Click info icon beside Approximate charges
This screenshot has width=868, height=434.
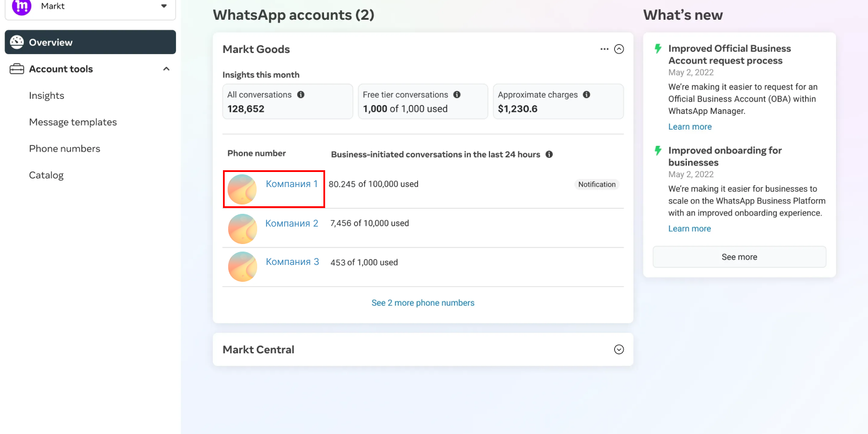tap(586, 95)
